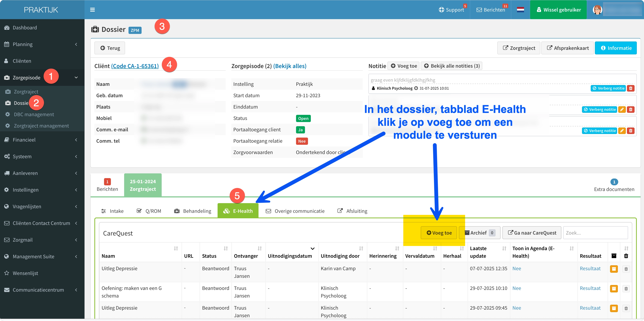Select the 25-01-2024 Zorgtraject tab

tap(143, 185)
